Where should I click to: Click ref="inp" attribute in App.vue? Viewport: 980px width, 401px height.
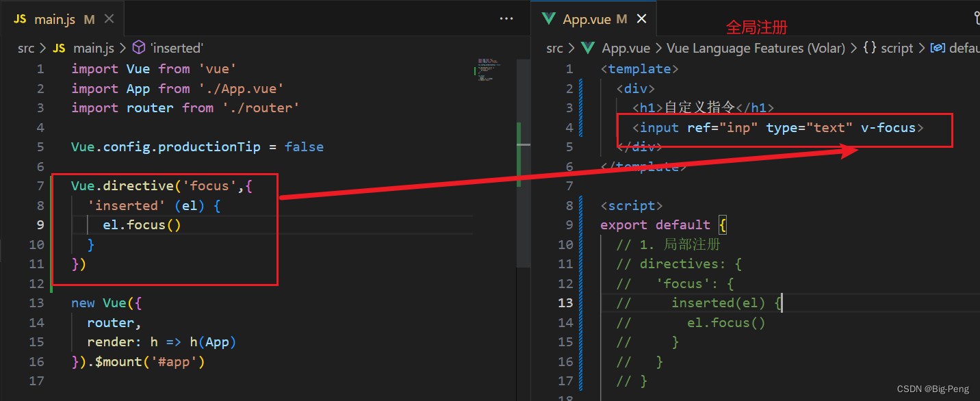tap(723, 127)
